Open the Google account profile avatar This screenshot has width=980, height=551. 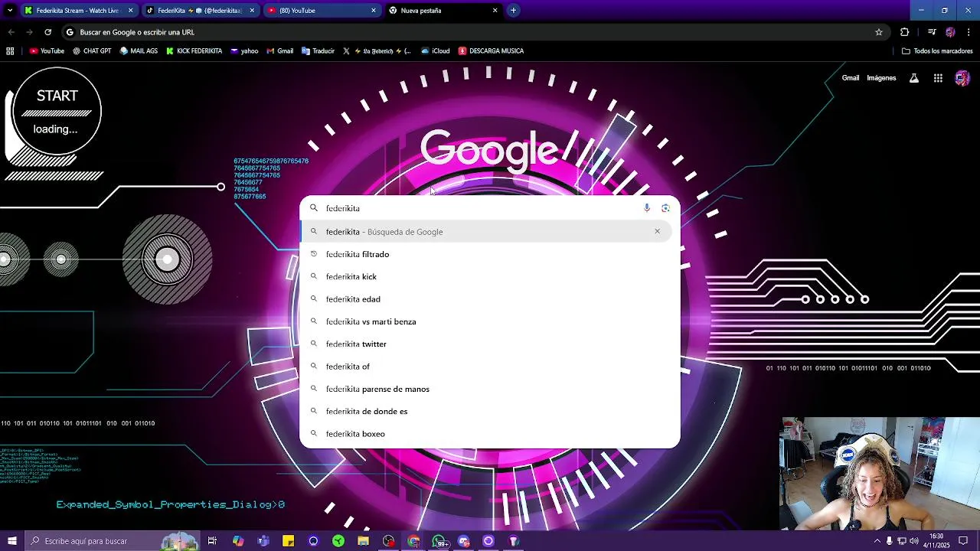coord(962,78)
